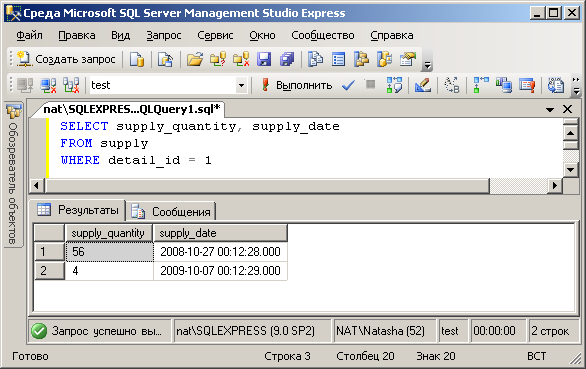Open the Summary list icon

(x=338, y=59)
